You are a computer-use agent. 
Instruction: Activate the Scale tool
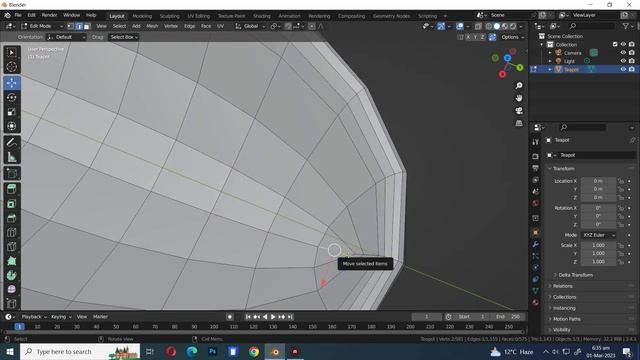[x=11, y=112]
